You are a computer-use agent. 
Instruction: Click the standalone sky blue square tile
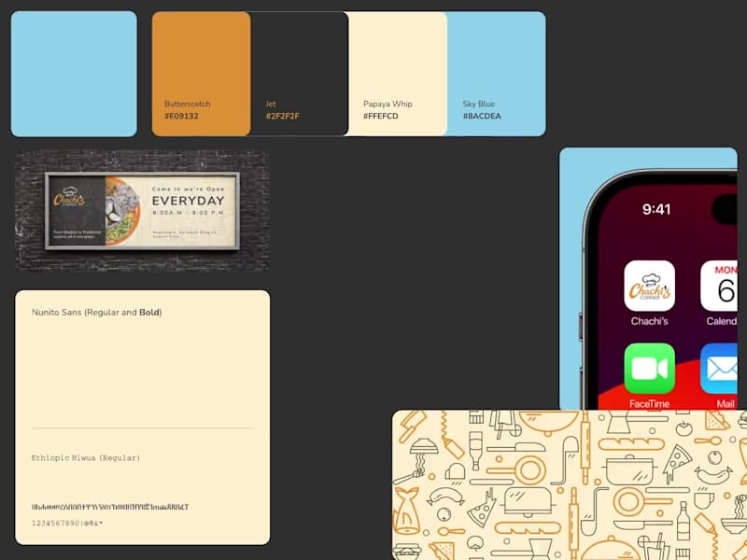click(x=74, y=74)
